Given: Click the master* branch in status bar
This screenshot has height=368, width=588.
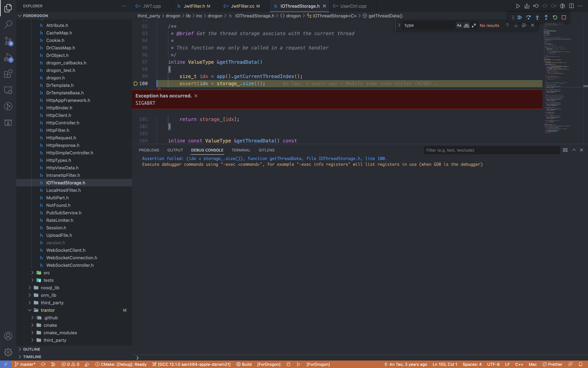Looking at the screenshot, I should coord(25,364).
